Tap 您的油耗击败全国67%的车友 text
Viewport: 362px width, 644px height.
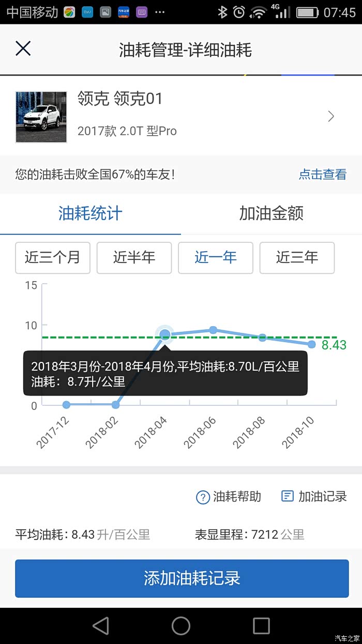tap(95, 174)
